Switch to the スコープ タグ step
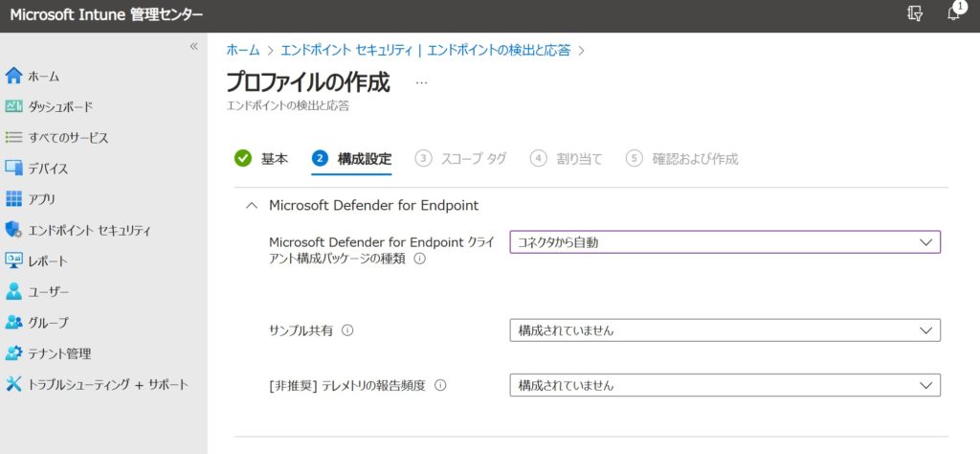Image resolution: width=980 pixels, height=454 pixels. (460, 159)
